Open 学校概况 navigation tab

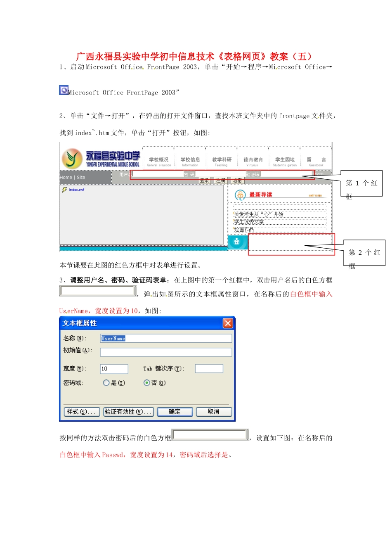click(x=159, y=161)
